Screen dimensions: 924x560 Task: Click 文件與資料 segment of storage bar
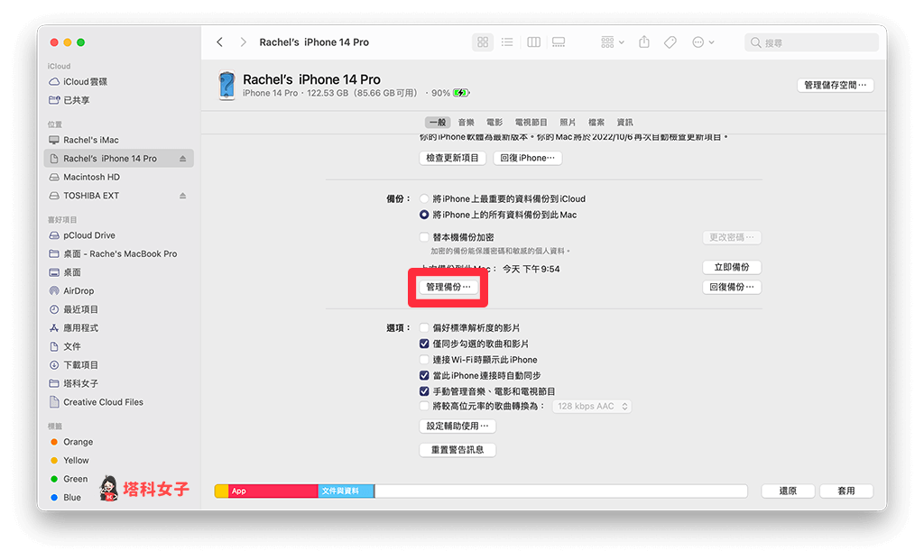pyautogui.click(x=346, y=491)
